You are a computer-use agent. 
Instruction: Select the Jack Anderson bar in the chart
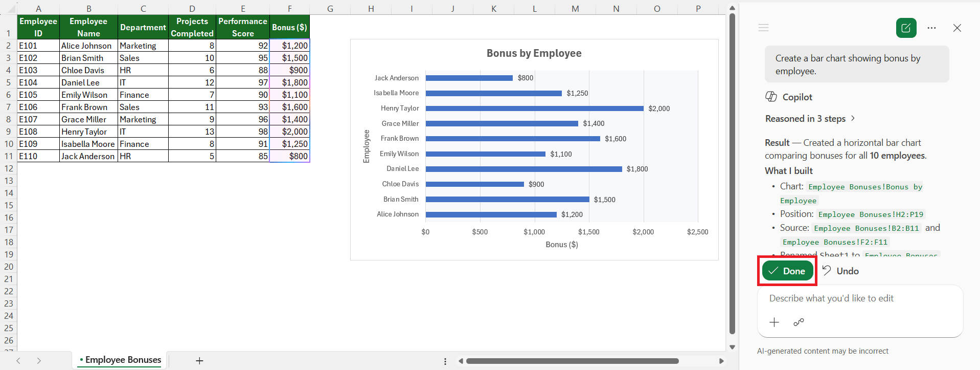[469, 78]
